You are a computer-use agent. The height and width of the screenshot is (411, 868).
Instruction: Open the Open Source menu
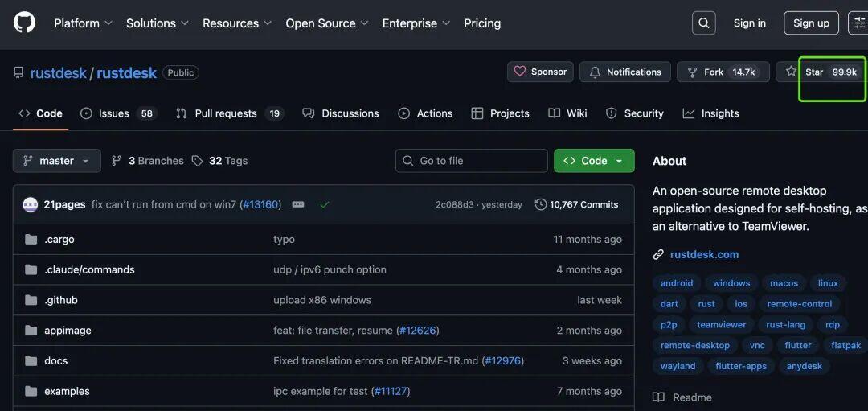coord(326,23)
